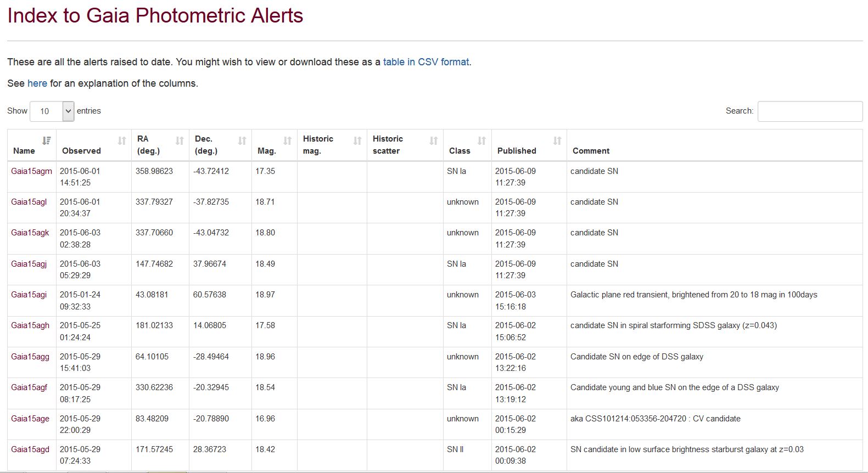Image resolution: width=868 pixels, height=473 pixels.
Task: Click the Search input field
Action: pyautogui.click(x=810, y=111)
